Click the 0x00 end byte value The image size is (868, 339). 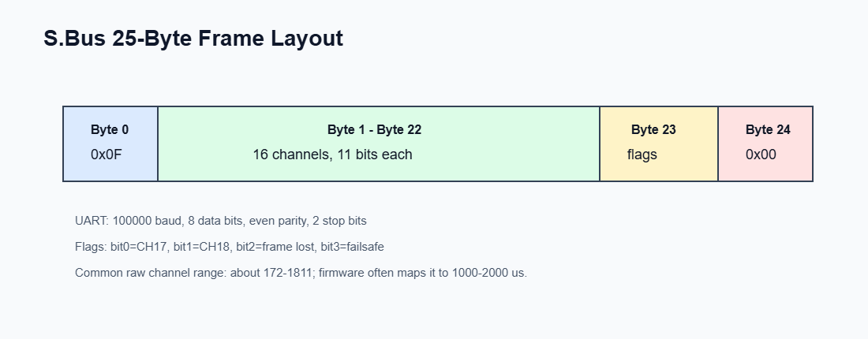[x=761, y=155]
